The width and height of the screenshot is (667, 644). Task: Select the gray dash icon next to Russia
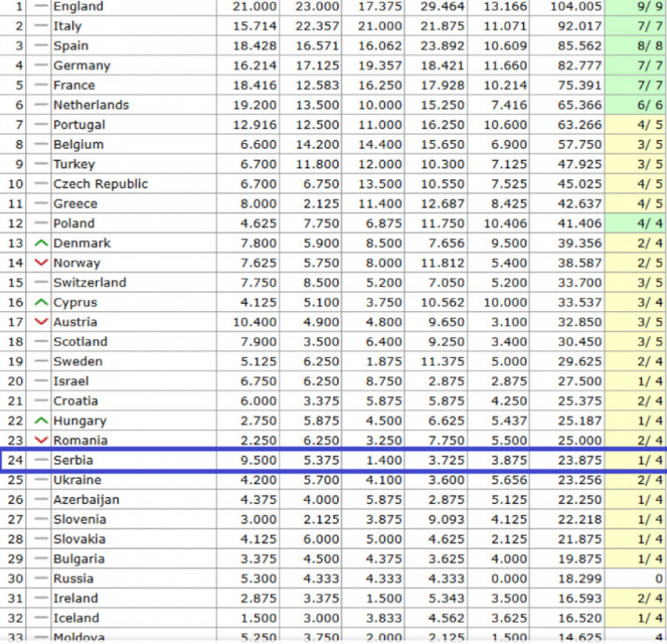(x=42, y=579)
